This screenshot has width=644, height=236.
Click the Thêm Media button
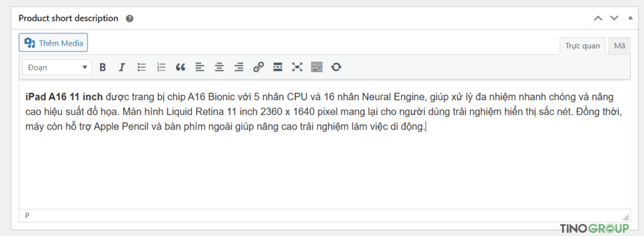coord(53,43)
